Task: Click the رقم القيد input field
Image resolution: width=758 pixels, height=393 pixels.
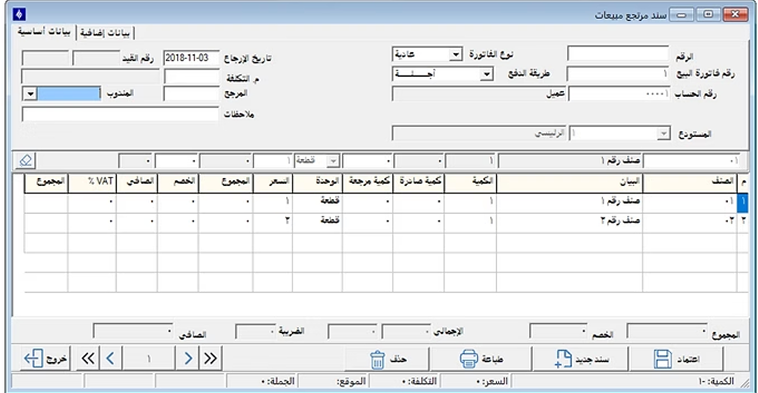Action: click(x=96, y=58)
